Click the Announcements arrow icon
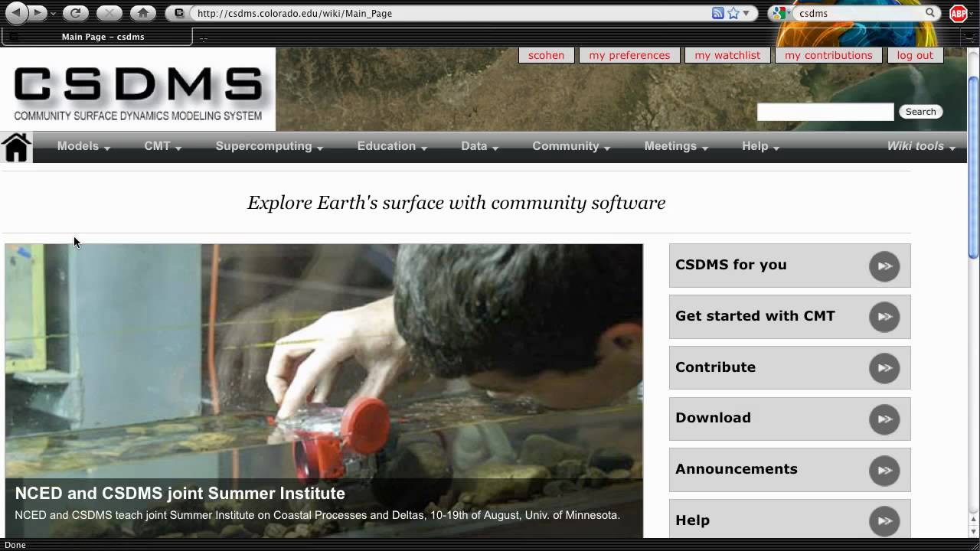Screen dimensions: 980x551 [884, 470]
